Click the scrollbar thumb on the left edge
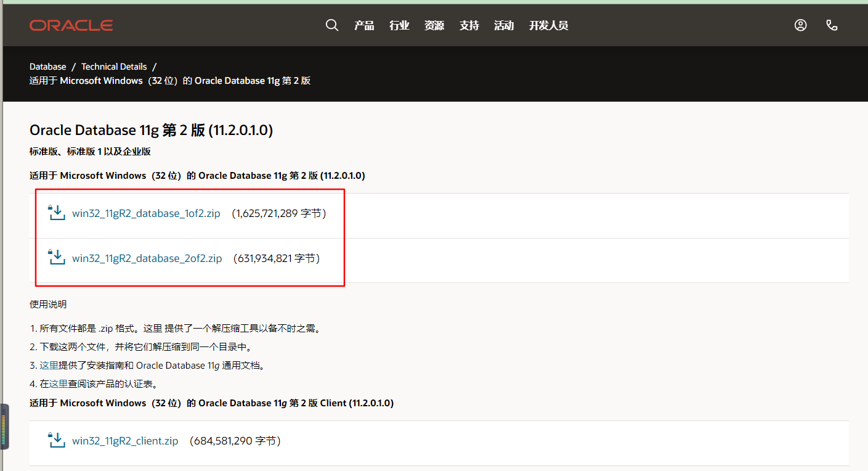 pyautogui.click(x=6, y=426)
